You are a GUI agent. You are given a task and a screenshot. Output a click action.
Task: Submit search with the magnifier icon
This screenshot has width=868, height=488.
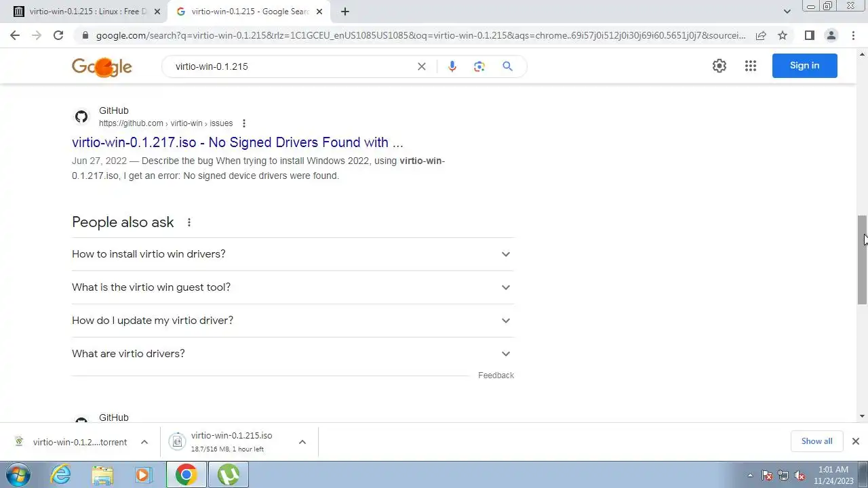point(507,66)
